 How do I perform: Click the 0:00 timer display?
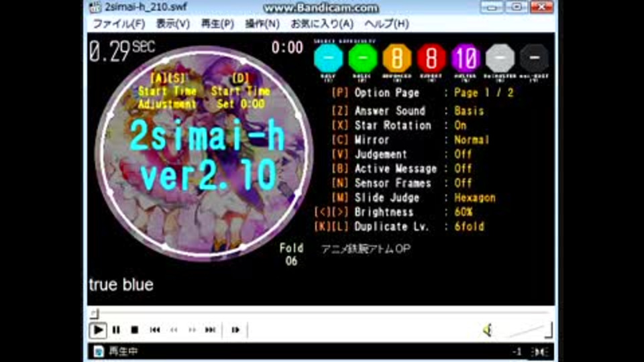coord(287,48)
